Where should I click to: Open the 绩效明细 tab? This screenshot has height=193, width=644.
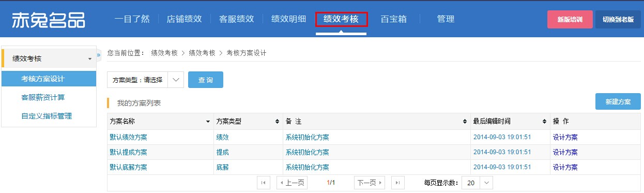click(x=288, y=19)
